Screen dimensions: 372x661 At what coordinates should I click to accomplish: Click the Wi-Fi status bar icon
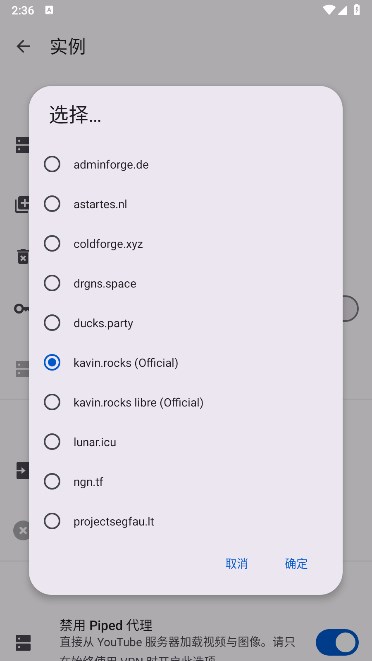(328, 10)
